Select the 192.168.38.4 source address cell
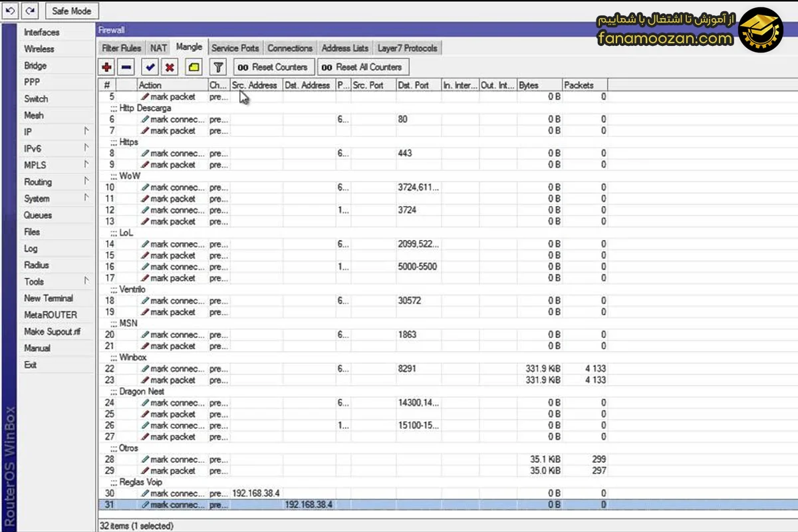798x532 pixels. (256, 493)
